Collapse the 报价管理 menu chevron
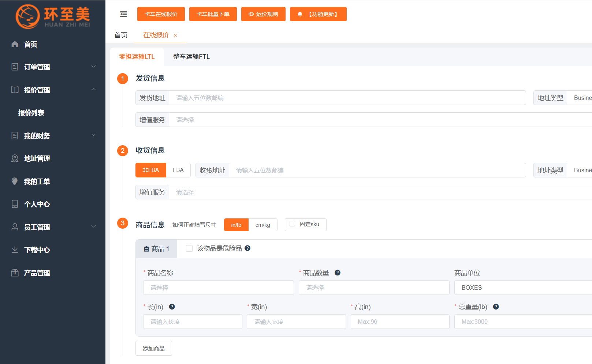Image resolution: width=592 pixels, height=364 pixels. pos(93,89)
